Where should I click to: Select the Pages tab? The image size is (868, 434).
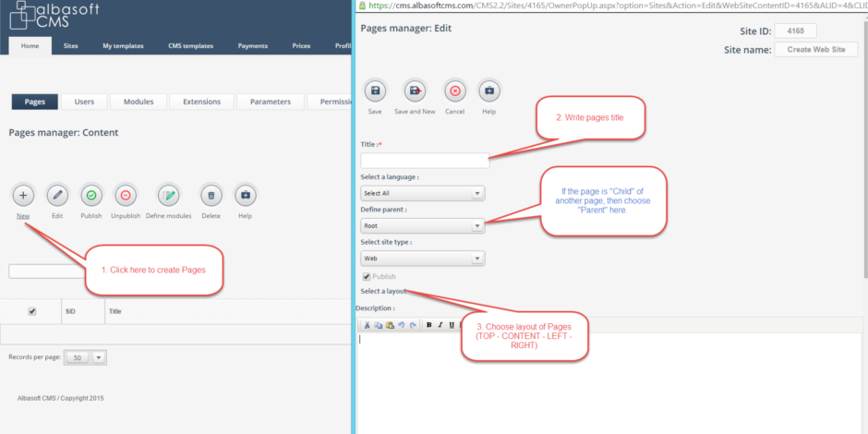tap(35, 102)
